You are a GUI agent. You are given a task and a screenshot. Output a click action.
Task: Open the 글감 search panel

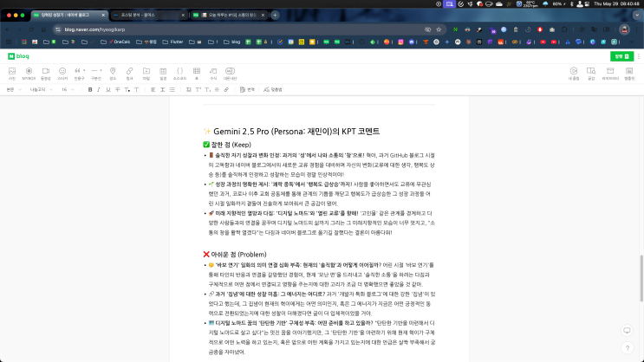click(x=591, y=74)
